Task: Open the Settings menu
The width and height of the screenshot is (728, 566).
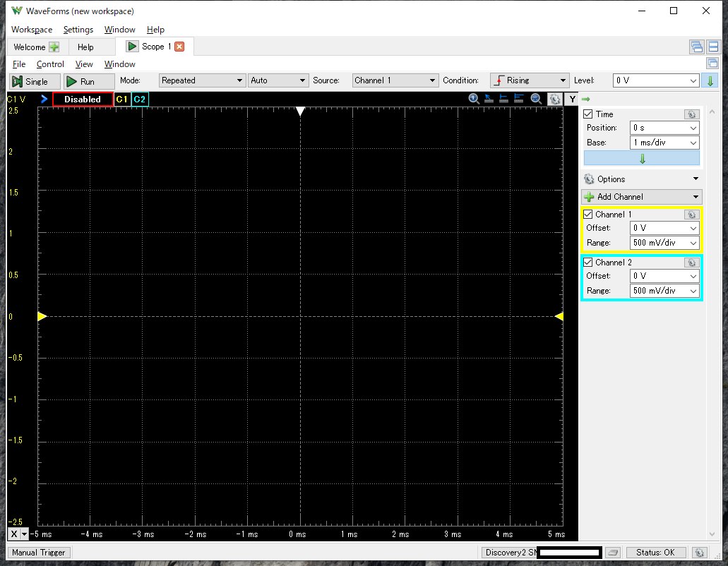Action: [78, 30]
